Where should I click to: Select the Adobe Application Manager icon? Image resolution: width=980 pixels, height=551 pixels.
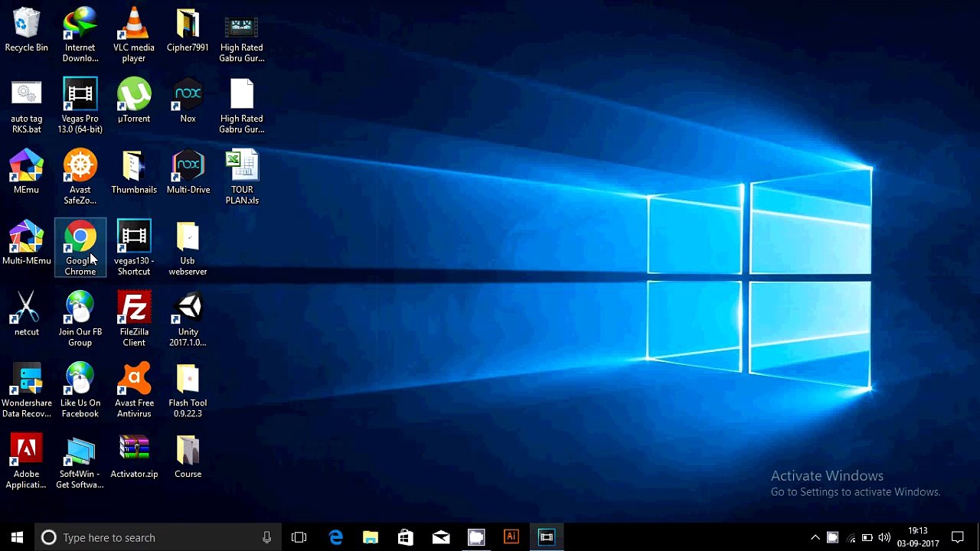point(26,463)
